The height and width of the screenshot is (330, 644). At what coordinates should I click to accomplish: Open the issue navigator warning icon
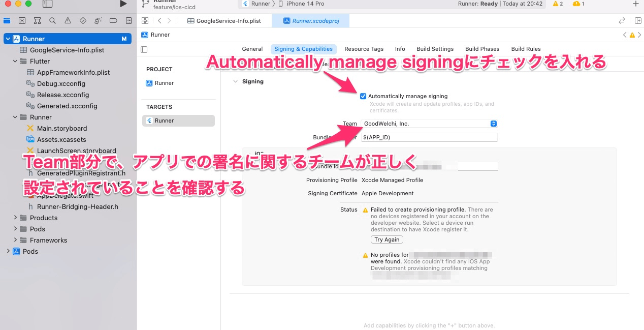coord(68,21)
